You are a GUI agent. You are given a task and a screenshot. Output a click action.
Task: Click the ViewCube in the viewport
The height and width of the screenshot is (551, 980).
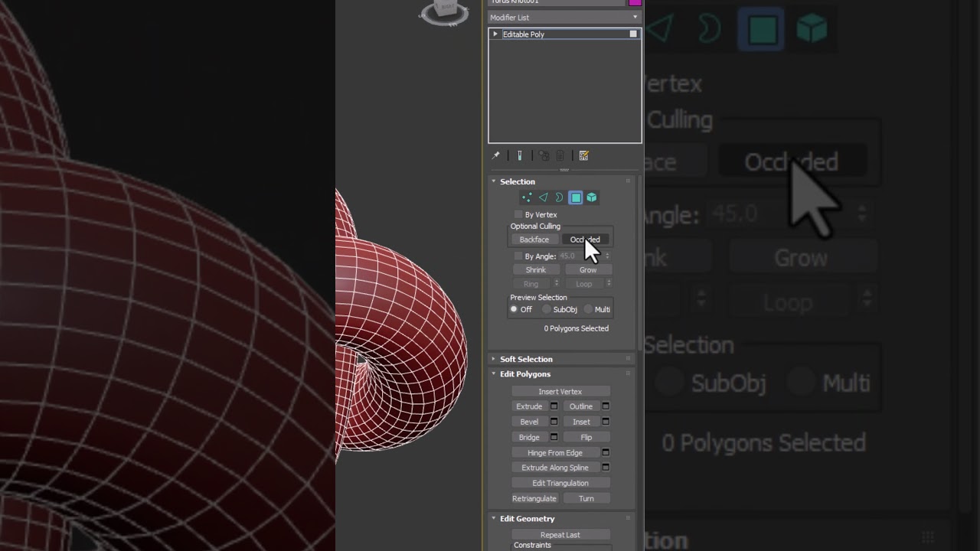(x=447, y=9)
